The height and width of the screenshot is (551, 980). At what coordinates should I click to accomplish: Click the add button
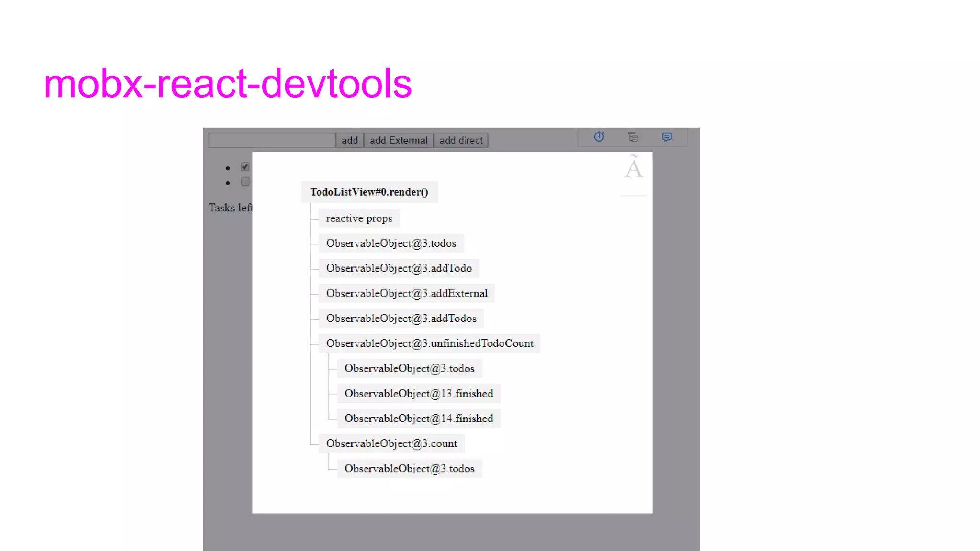pyautogui.click(x=350, y=140)
